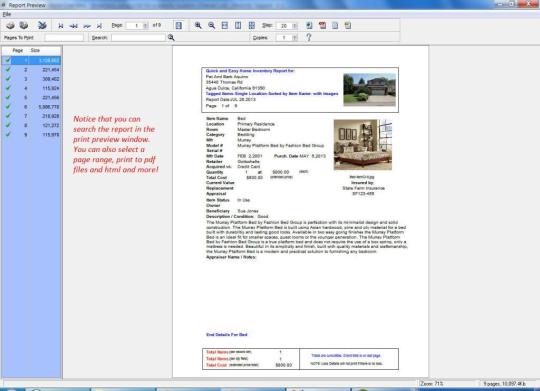Click the Copies value input box
Screen dimensions: 540x391
pyautogui.click(x=284, y=38)
